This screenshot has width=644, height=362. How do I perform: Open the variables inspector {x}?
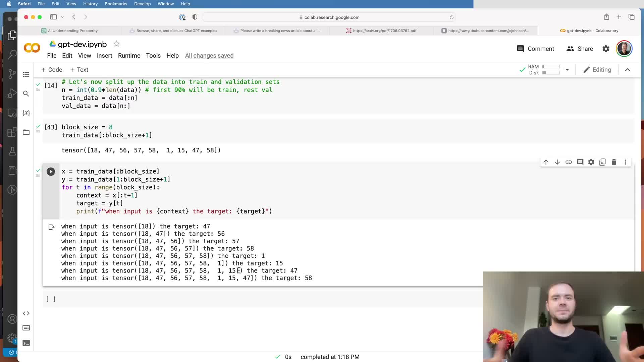(x=26, y=113)
